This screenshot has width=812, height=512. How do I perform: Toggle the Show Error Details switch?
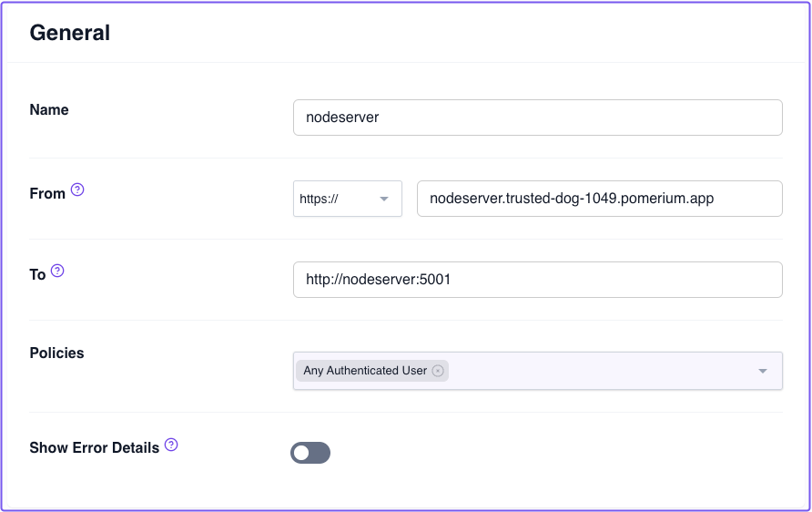(310, 453)
